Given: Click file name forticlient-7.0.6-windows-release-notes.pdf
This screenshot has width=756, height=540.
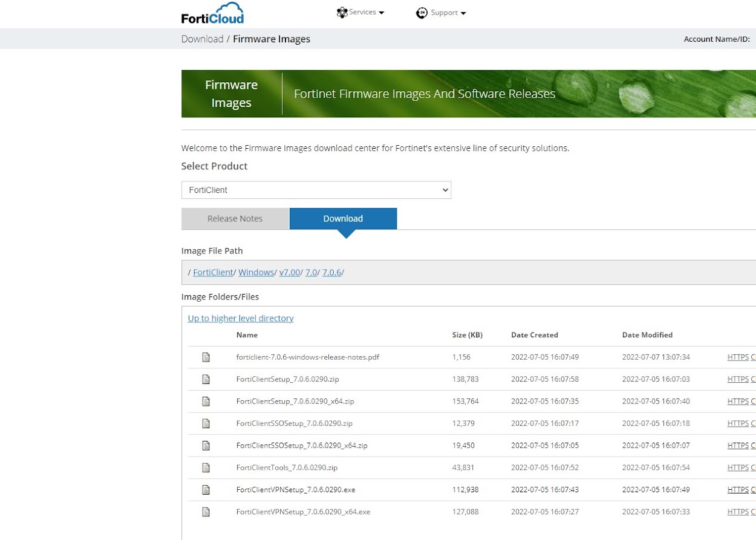Looking at the screenshot, I should 308,357.
